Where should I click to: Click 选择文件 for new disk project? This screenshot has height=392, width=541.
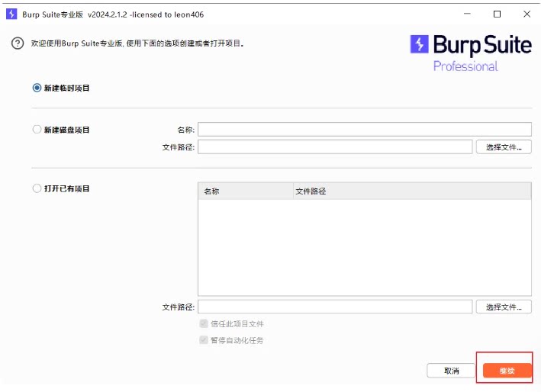tap(504, 147)
